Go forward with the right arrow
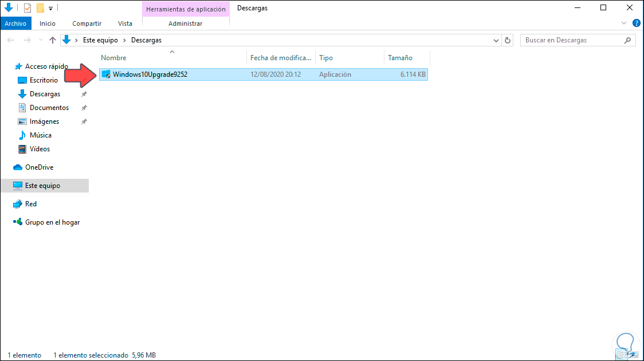The width and height of the screenshot is (644, 361). click(27, 40)
